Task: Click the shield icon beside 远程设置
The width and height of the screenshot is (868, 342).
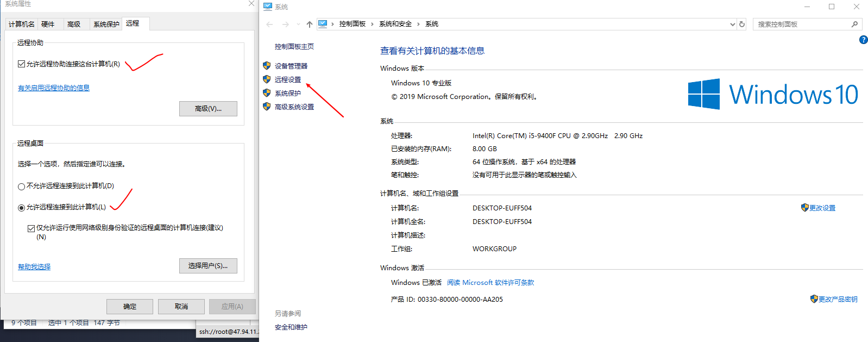Action: [x=267, y=79]
